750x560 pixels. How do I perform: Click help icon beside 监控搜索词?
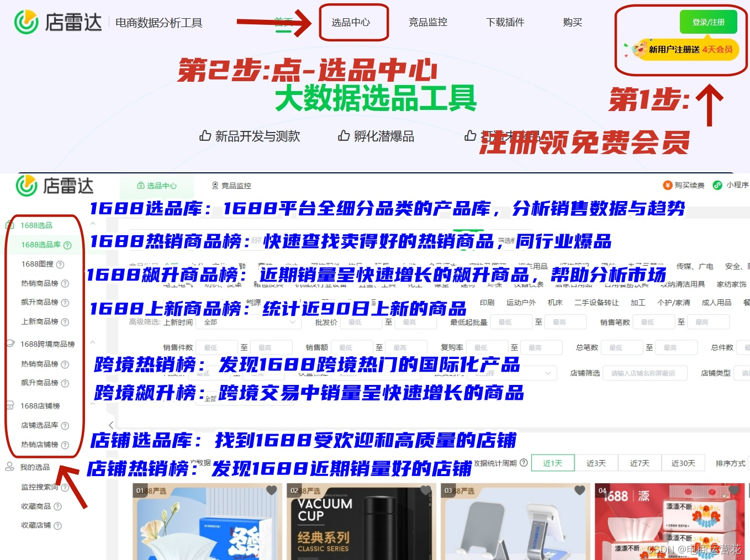click(65, 488)
